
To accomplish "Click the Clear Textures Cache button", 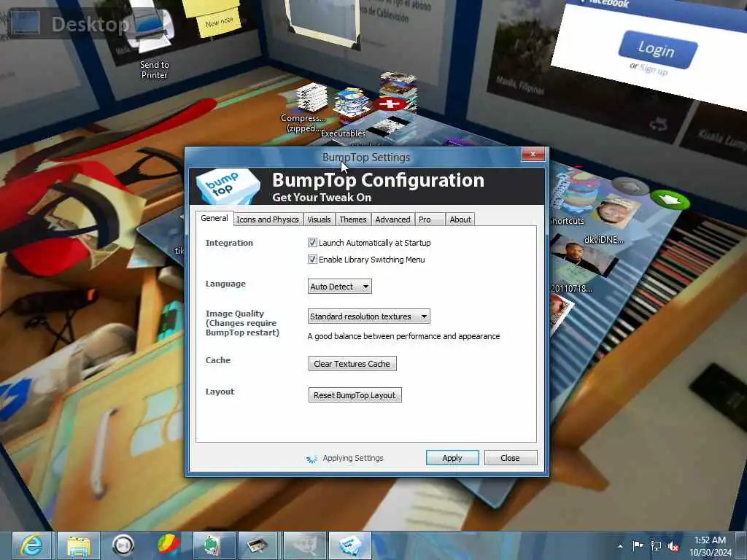I will pos(352,364).
